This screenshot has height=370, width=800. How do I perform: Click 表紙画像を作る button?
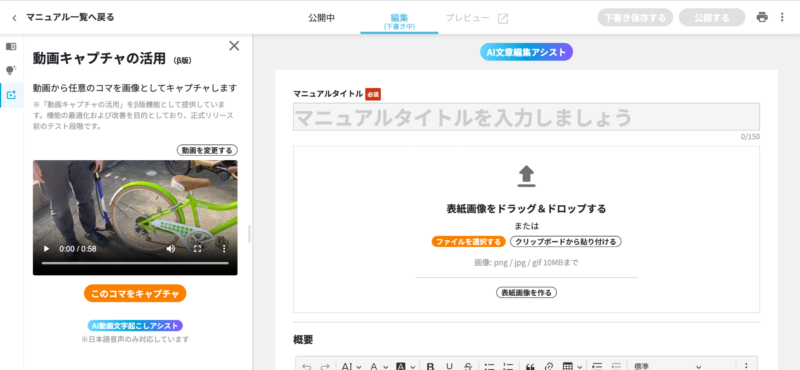(527, 292)
